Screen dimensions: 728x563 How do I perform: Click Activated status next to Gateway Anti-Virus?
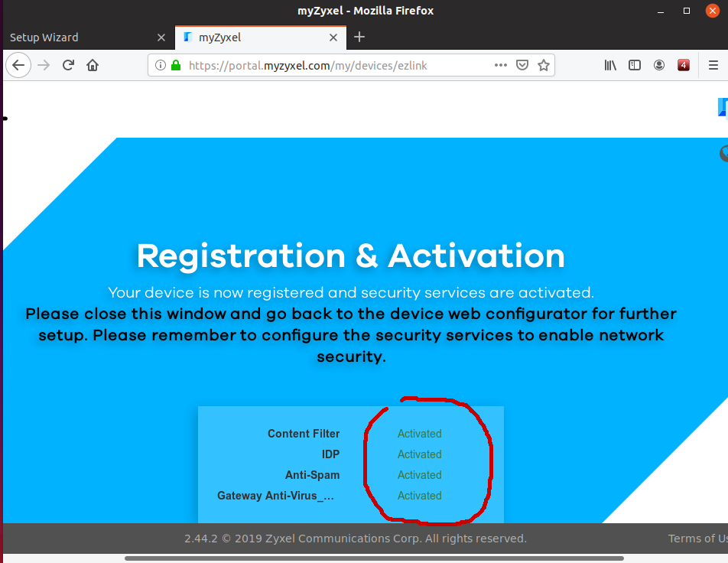pyautogui.click(x=420, y=496)
